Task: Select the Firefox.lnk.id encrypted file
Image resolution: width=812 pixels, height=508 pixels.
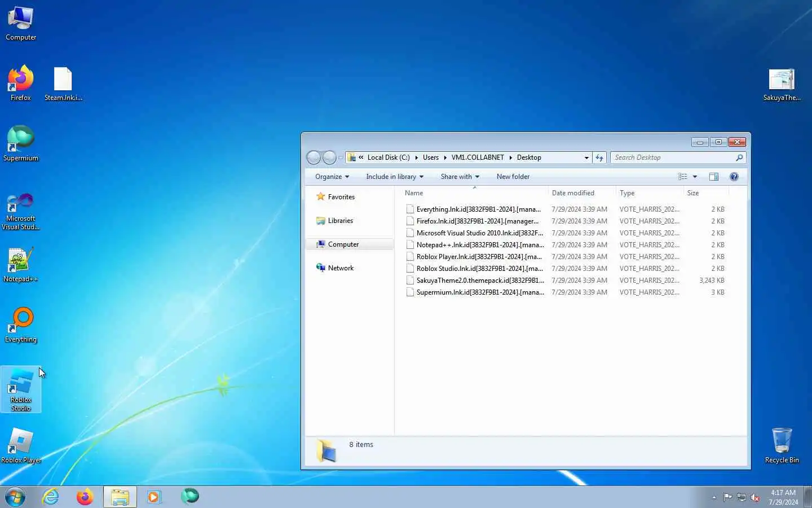Action: pyautogui.click(x=566, y=221)
